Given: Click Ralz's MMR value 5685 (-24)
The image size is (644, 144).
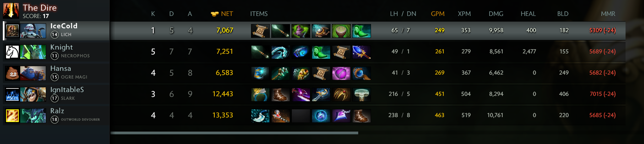Looking at the screenshot, I should point(602,115).
